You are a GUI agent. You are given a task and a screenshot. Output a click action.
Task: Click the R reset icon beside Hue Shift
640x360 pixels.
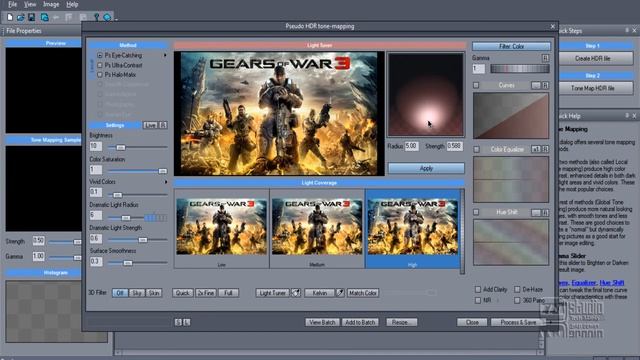coord(545,213)
